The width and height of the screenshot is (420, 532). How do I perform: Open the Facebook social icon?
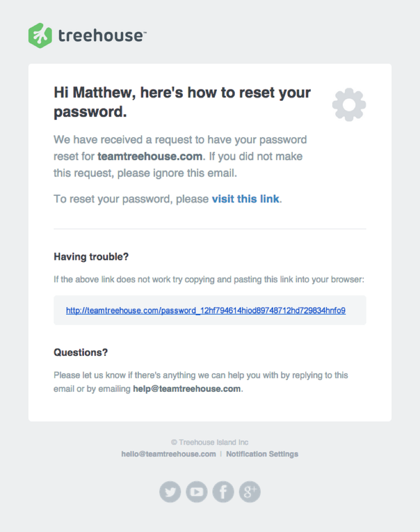223,492
